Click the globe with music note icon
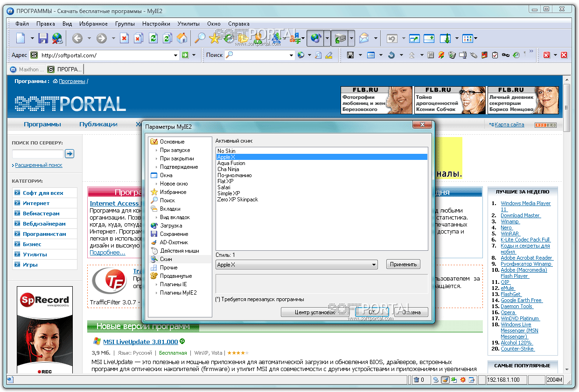The image size is (579, 392). point(316,38)
